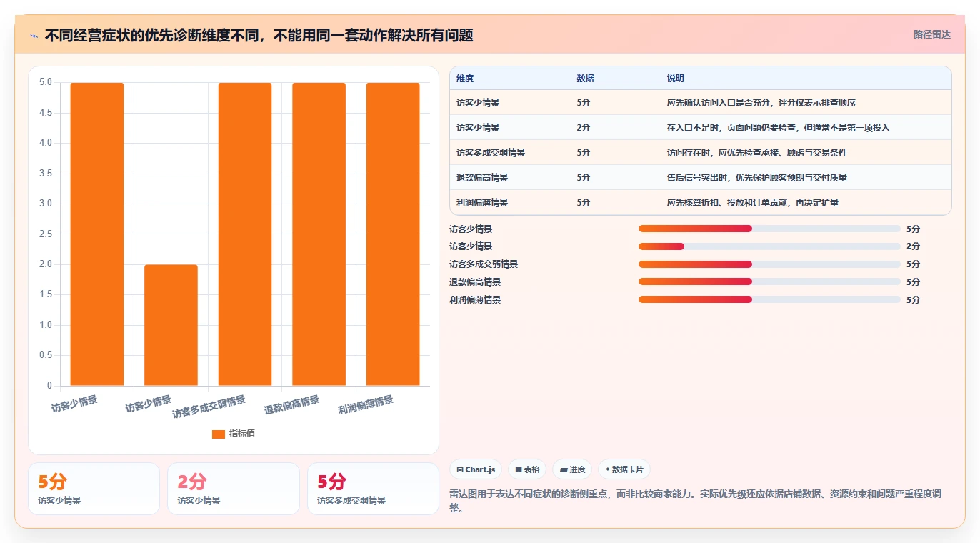The width and height of the screenshot is (980, 543).
Task: Open the 访客多成交弱情景 data card
Action: point(373,489)
